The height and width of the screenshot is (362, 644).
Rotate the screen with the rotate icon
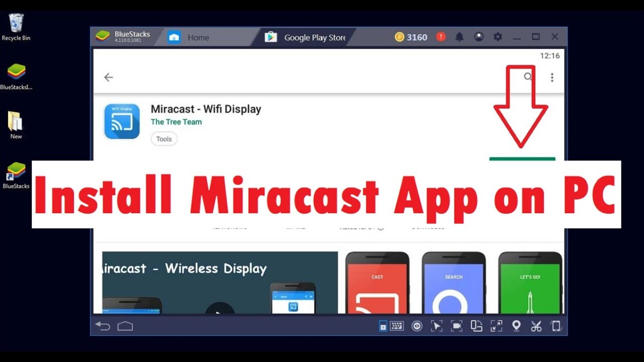(x=476, y=326)
